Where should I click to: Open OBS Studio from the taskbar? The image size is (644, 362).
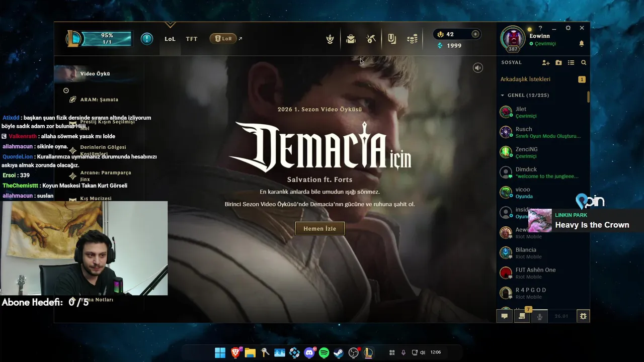tap(354, 353)
